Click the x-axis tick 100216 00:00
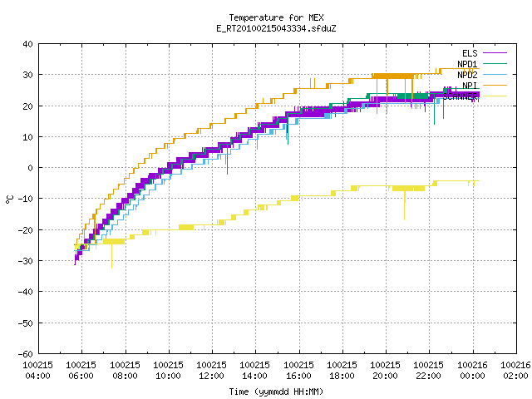The width and height of the screenshot is (532, 399). [472, 371]
